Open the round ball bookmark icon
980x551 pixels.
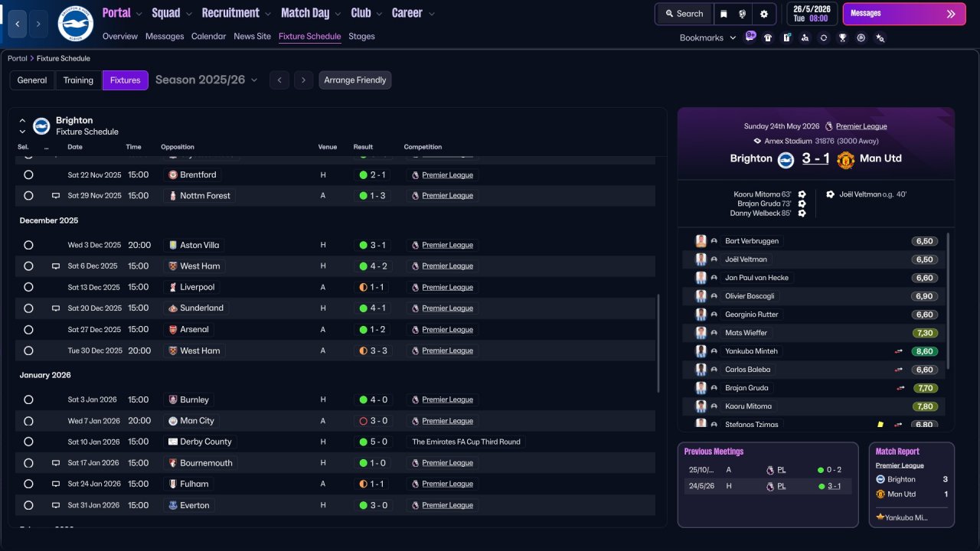pyautogui.click(x=861, y=37)
